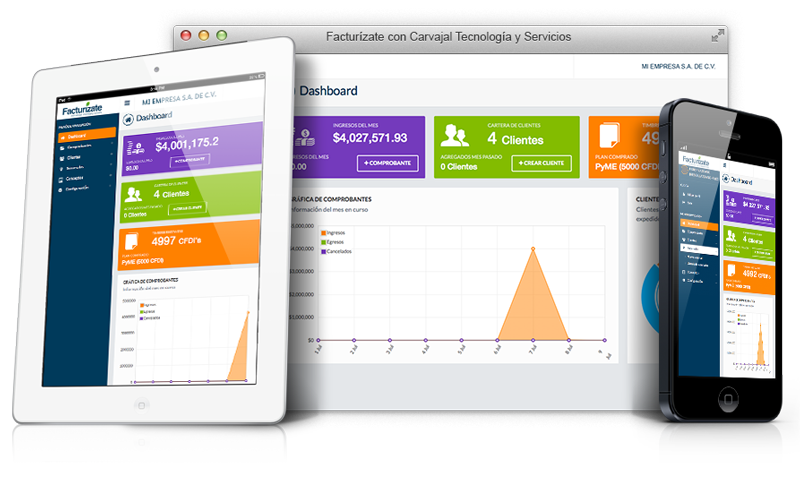Screen dimensions: 800x489
Task: Expand Comprobantes chevron in tablet sidebar
Action: 112,143
